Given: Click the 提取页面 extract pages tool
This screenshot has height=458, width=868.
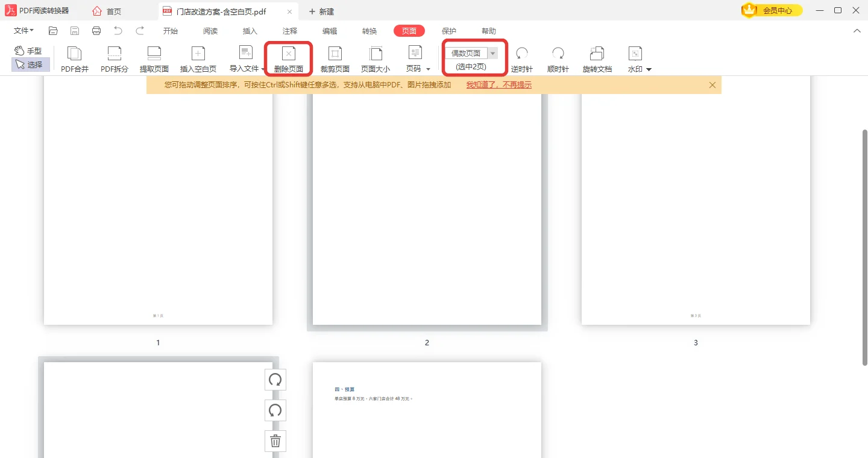Looking at the screenshot, I should [154, 60].
